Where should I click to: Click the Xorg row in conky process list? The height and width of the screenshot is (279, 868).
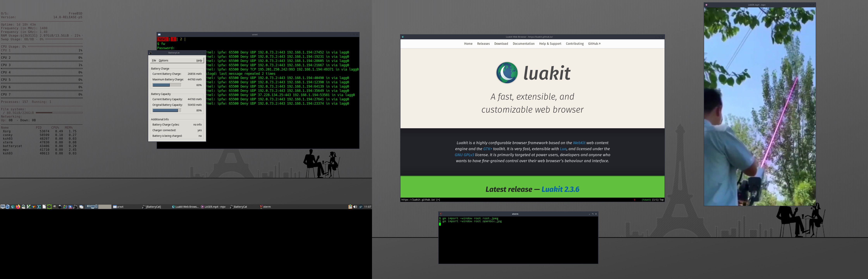39,131
